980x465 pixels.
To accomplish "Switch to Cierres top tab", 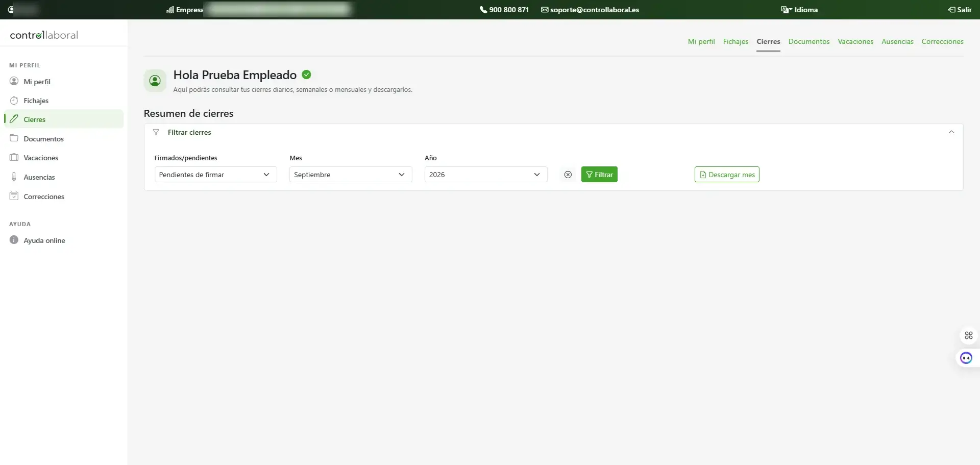I will pos(768,41).
